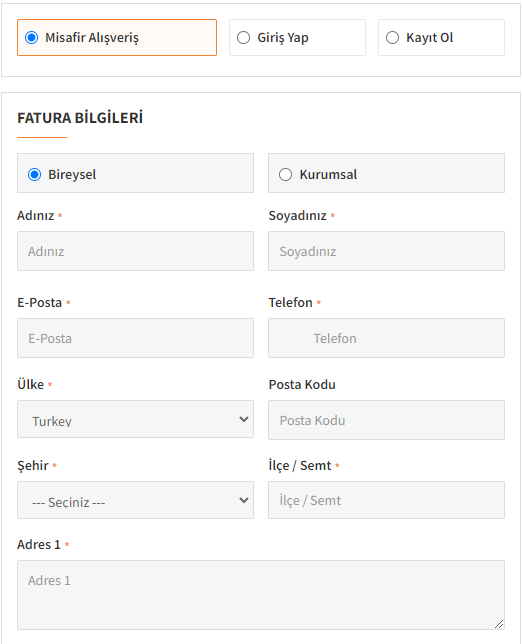Screen dimensions: 523x644
Task: Focus the Adınız first name field
Action: tap(135, 251)
